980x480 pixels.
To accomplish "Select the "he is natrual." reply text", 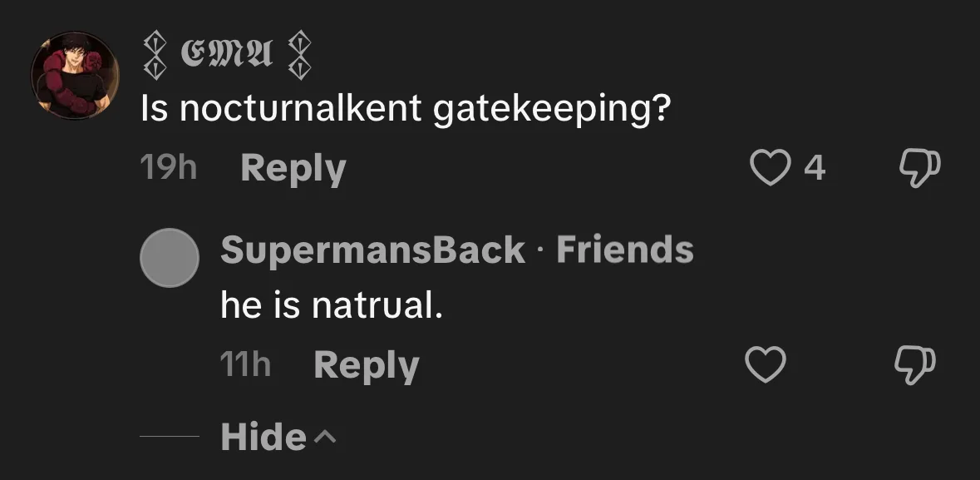I will point(331,306).
